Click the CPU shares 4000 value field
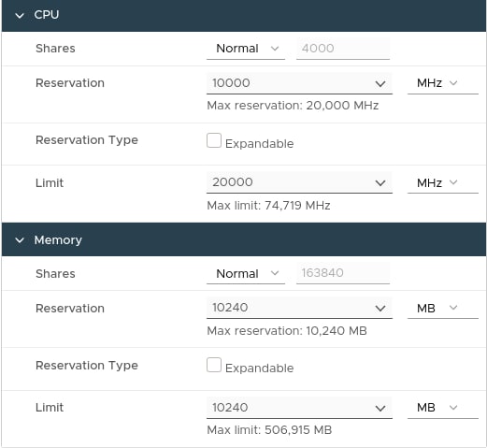 click(343, 49)
